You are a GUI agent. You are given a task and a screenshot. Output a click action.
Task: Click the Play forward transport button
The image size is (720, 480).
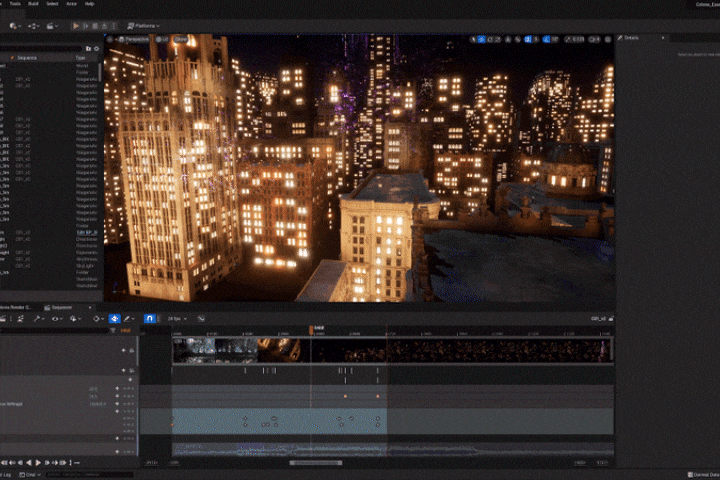point(38,463)
